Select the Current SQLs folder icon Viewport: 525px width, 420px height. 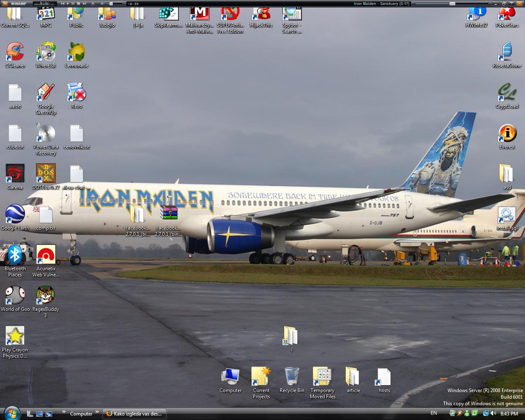(15, 18)
